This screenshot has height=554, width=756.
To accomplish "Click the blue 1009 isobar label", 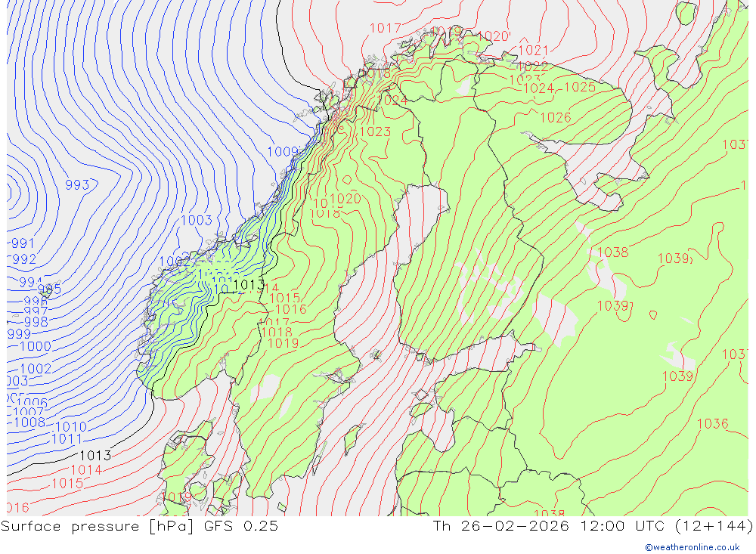I will 283,152.
